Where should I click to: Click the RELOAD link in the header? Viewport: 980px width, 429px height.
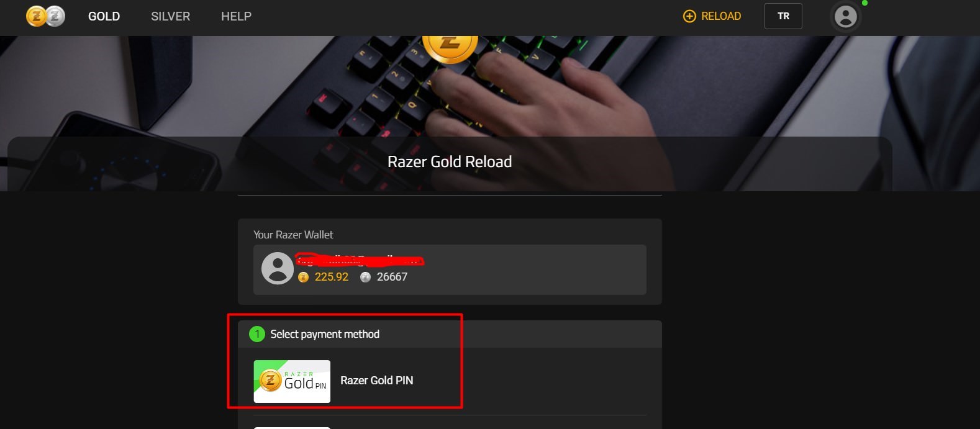pyautogui.click(x=720, y=16)
